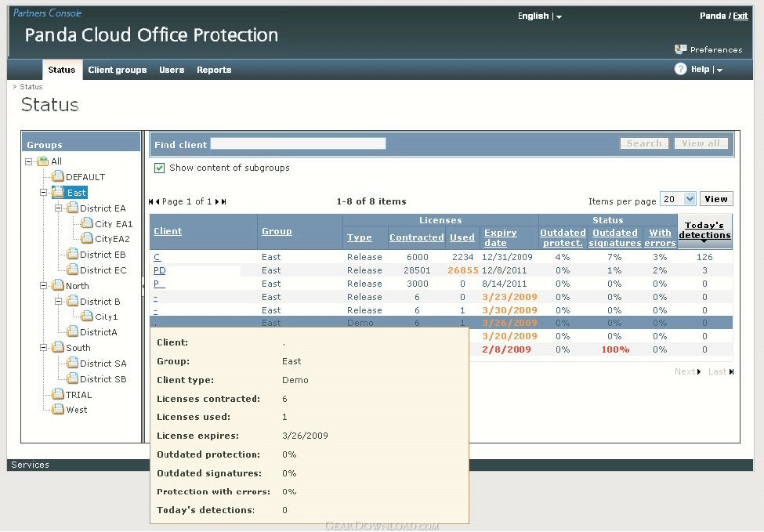Sort by Expiry date column

[501, 237]
